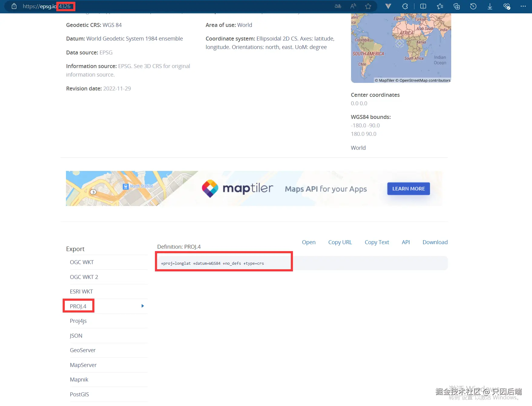The width and height of the screenshot is (532, 406).
Task: Open the browser essentials heart icon
Action: [507, 6]
